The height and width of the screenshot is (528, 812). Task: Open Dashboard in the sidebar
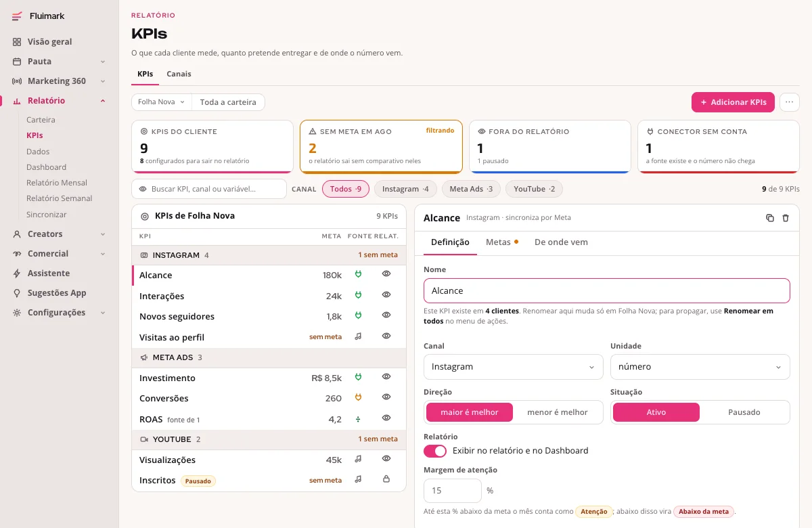(46, 167)
